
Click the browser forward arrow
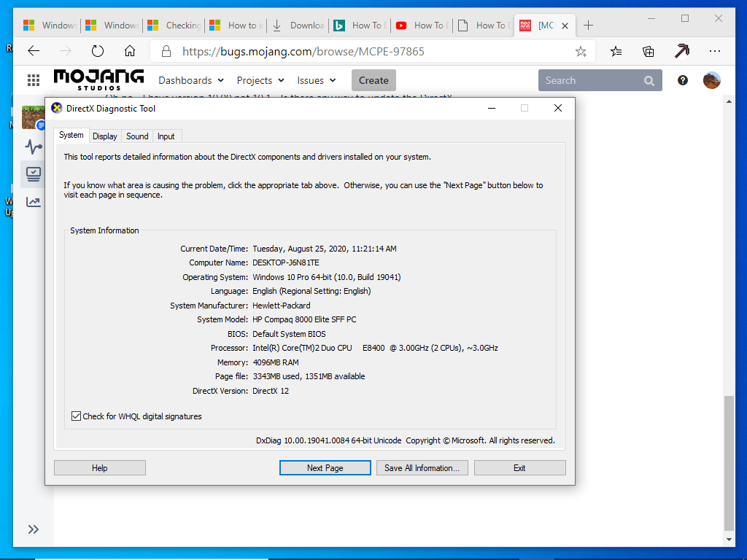[x=65, y=51]
